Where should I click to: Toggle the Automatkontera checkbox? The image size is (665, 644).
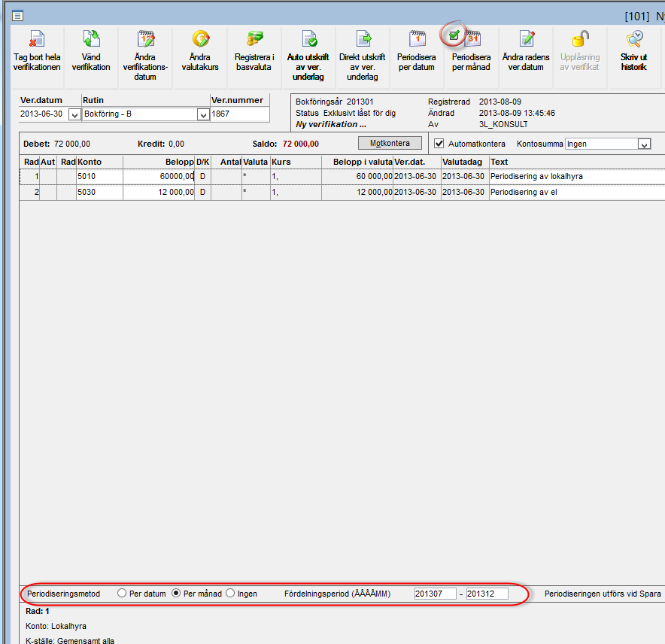point(439,144)
